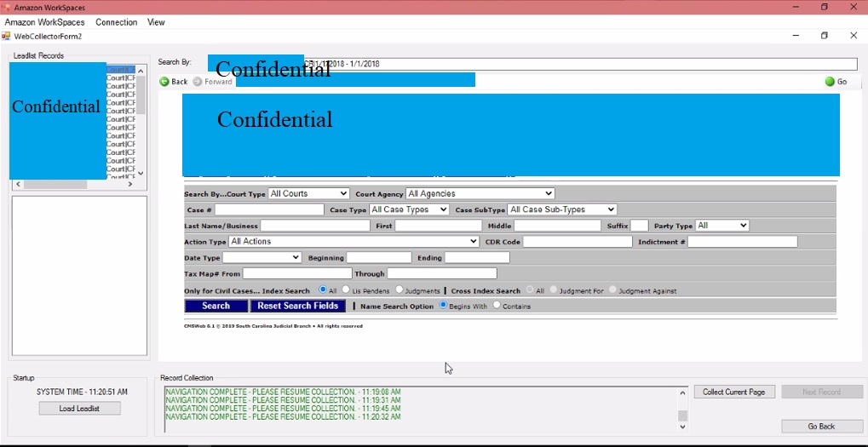The image size is (868, 447).
Task: Click the Leadlist scroll down arrow
Action: (x=141, y=173)
